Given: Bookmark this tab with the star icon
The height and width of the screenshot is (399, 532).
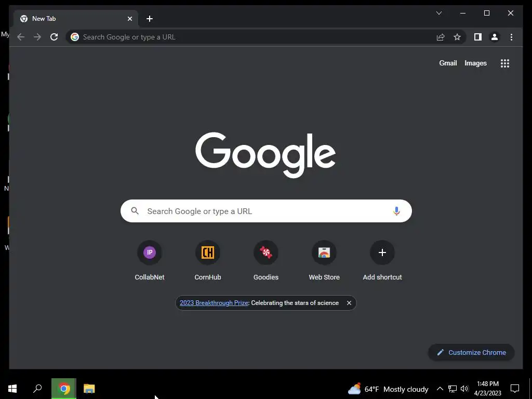Looking at the screenshot, I should [x=457, y=37].
